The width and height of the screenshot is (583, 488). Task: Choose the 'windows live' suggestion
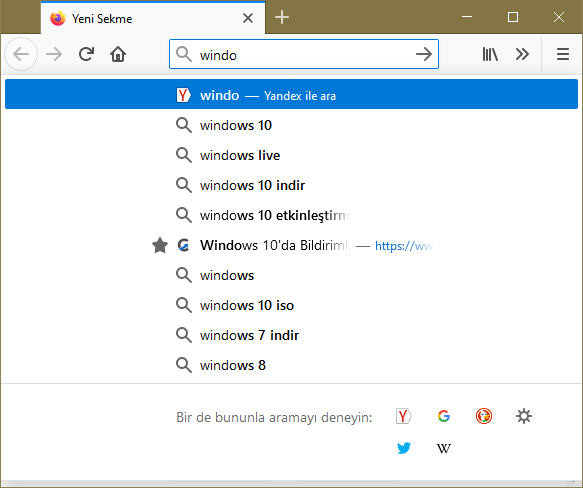(292, 155)
